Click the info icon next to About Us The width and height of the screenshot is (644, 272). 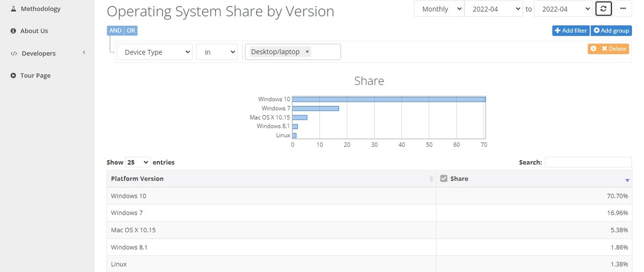(x=14, y=31)
